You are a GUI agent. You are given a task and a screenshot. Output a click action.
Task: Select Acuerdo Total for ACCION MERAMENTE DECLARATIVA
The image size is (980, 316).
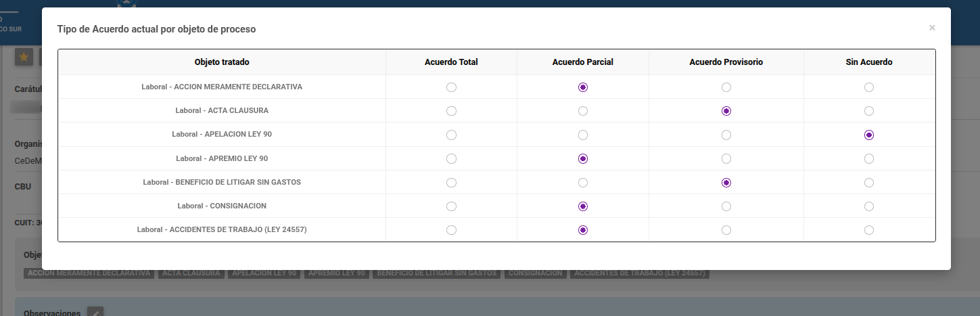[451, 87]
